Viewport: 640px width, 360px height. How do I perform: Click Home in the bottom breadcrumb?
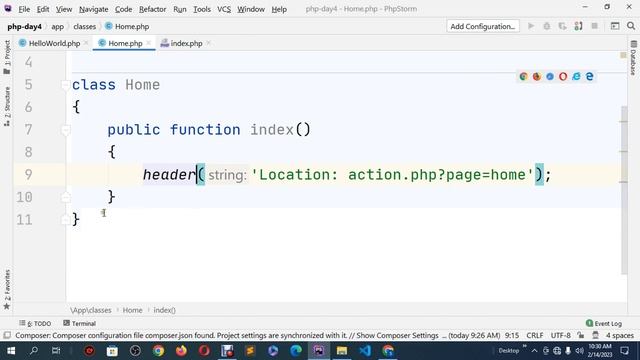pos(133,310)
